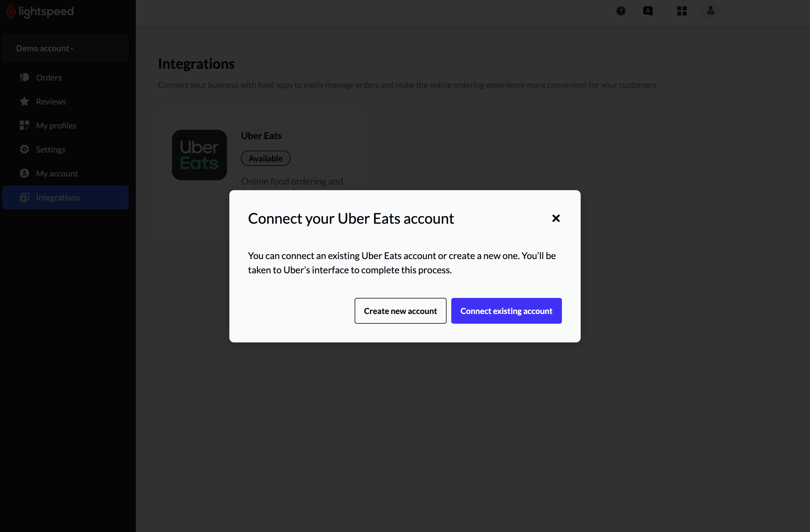Close the Uber Eats connect modal

click(556, 218)
